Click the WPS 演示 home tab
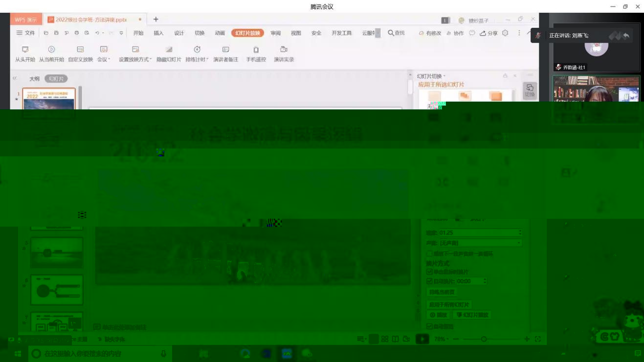The width and height of the screenshot is (644, 362). pos(26,20)
